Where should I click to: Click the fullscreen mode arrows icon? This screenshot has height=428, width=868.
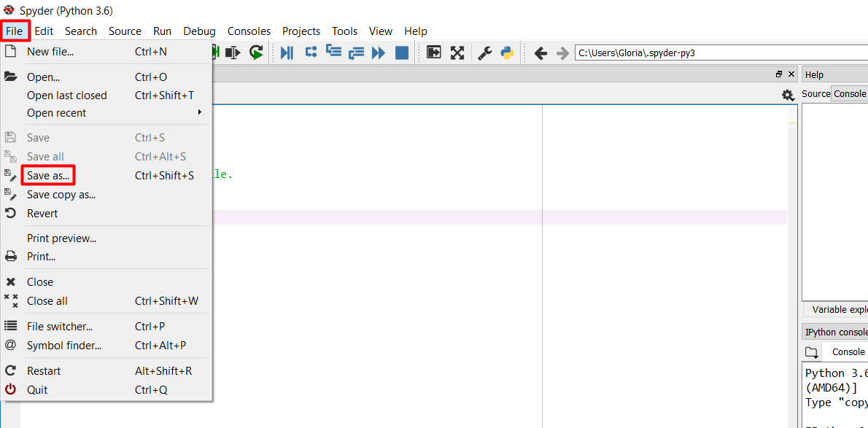pyautogui.click(x=457, y=52)
